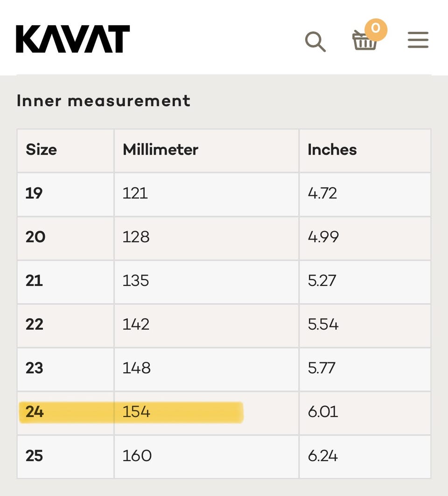Click the 6.01 inches cell
The height and width of the screenshot is (496, 448).
point(365,413)
